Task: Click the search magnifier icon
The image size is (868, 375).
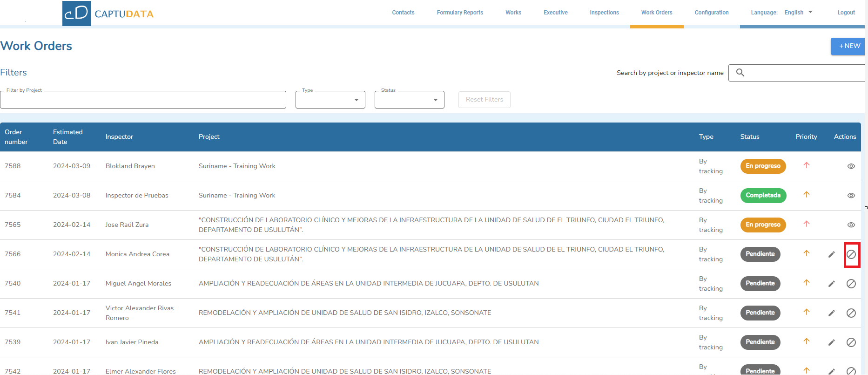Action: pos(740,73)
